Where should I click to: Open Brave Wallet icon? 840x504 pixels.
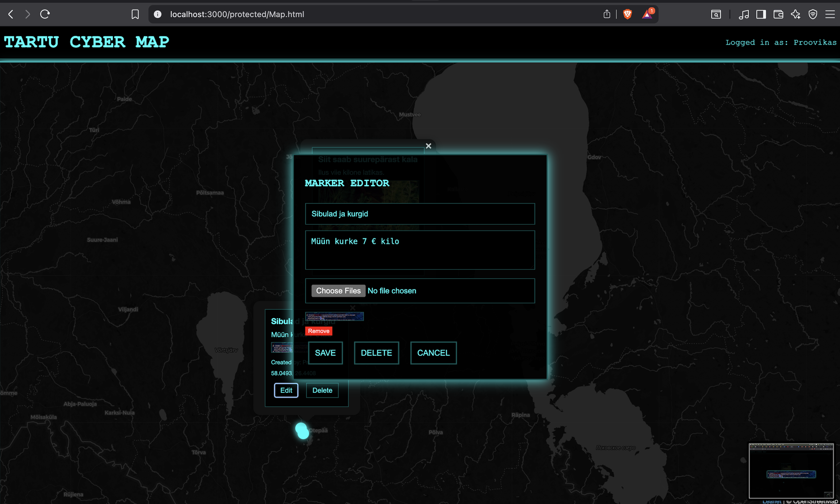coord(778,14)
